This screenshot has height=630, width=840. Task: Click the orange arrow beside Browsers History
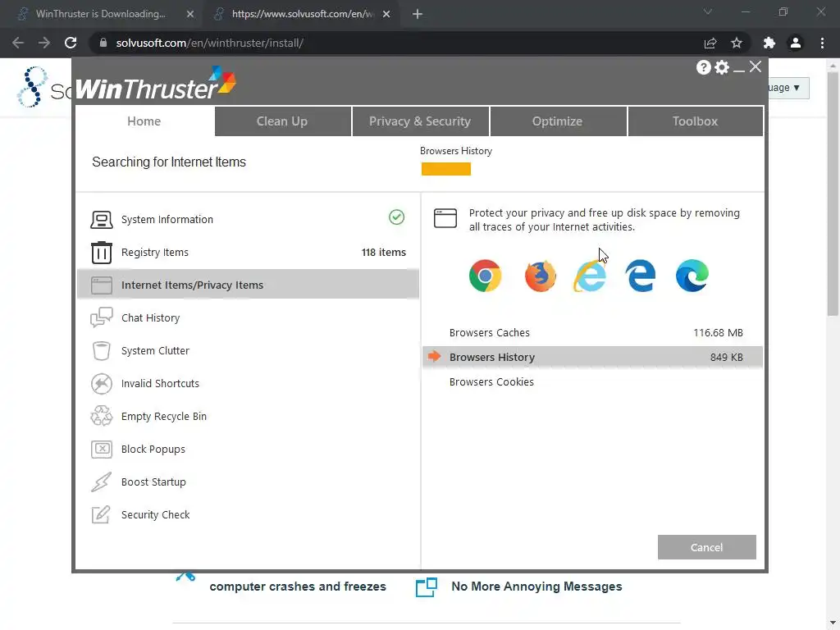click(x=435, y=356)
